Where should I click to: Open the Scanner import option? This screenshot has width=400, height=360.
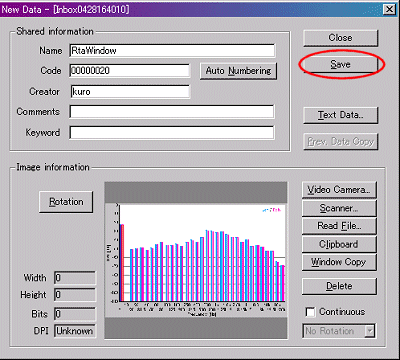(339, 208)
